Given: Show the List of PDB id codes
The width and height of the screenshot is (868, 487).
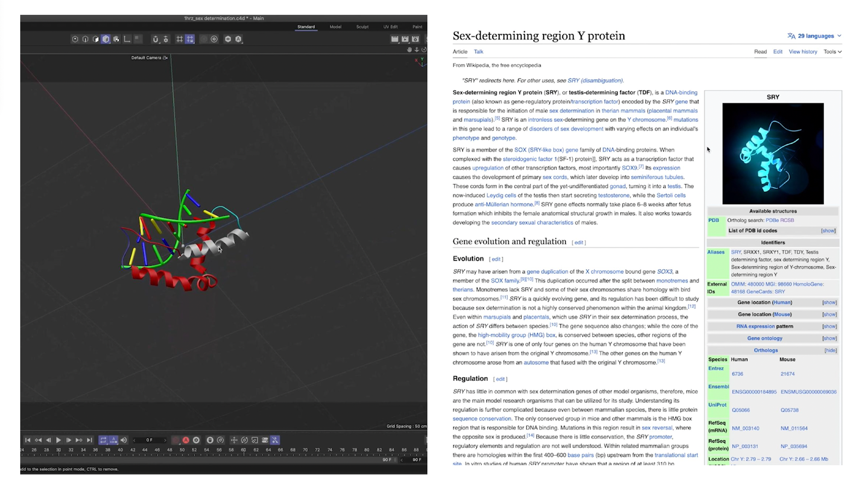Looking at the screenshot, I should (828, 231).
